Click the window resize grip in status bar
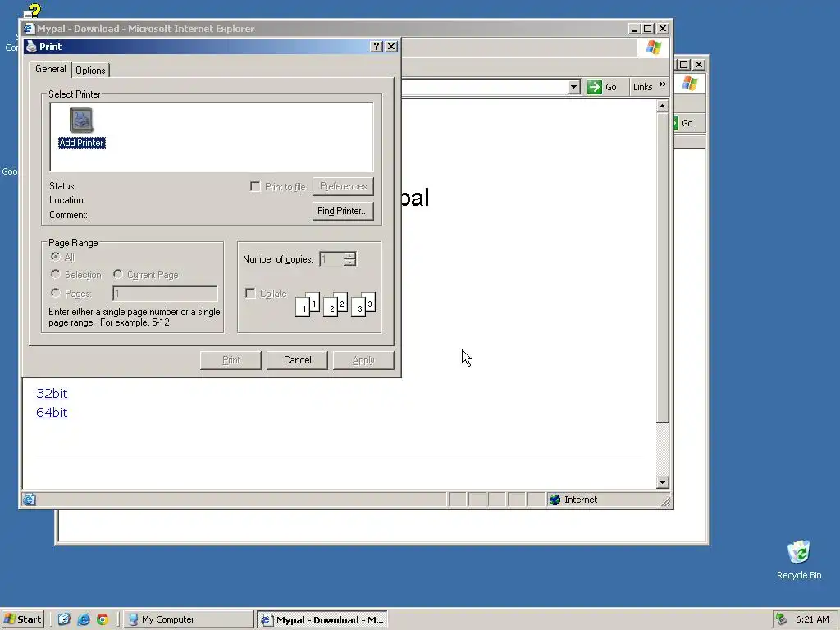840x630 pixels. [x=666, y=501]
